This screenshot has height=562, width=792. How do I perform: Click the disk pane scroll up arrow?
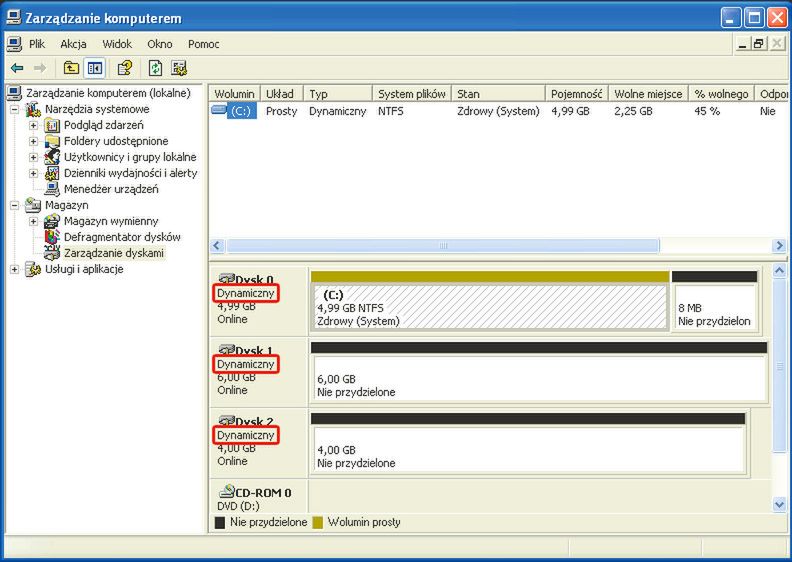[779, 271]
